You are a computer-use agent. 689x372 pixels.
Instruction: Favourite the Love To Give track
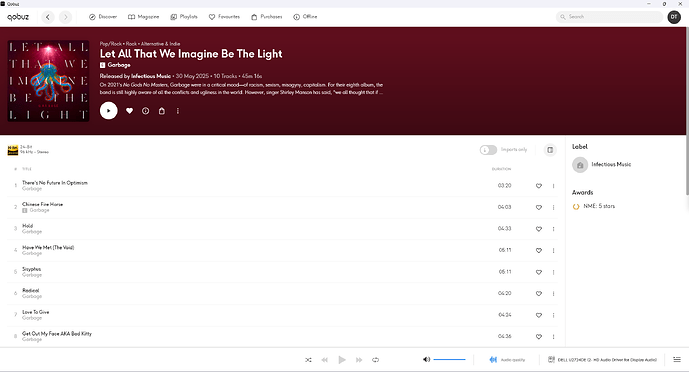tap(539, 315)
